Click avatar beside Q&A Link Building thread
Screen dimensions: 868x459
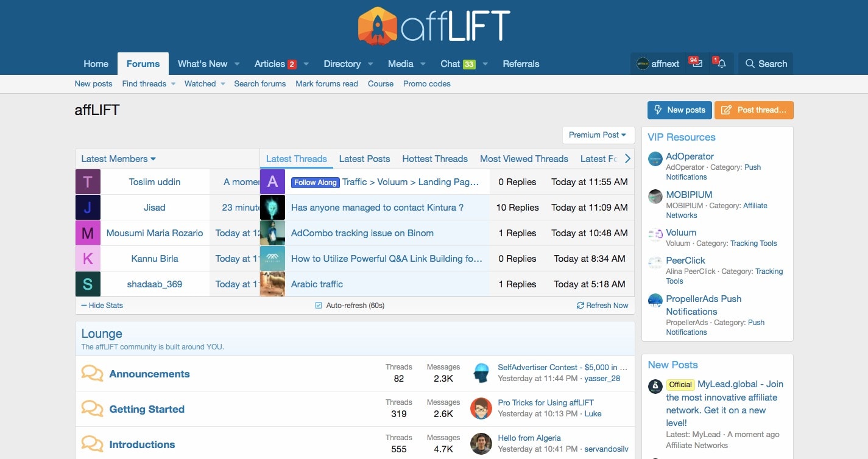click(x=272, y=258)
